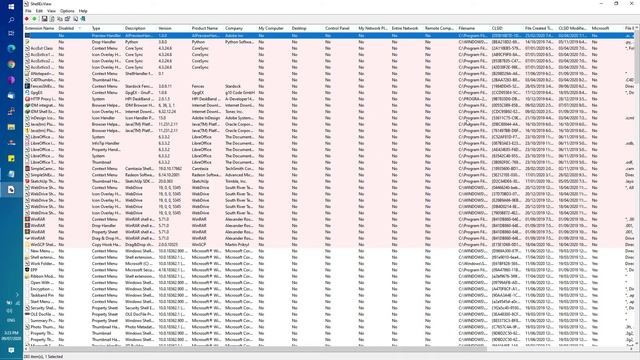The height and width of the screenshot is (360, 640).
Task: Sort by the Control Panel column header
Action: (x=340, y=29)
